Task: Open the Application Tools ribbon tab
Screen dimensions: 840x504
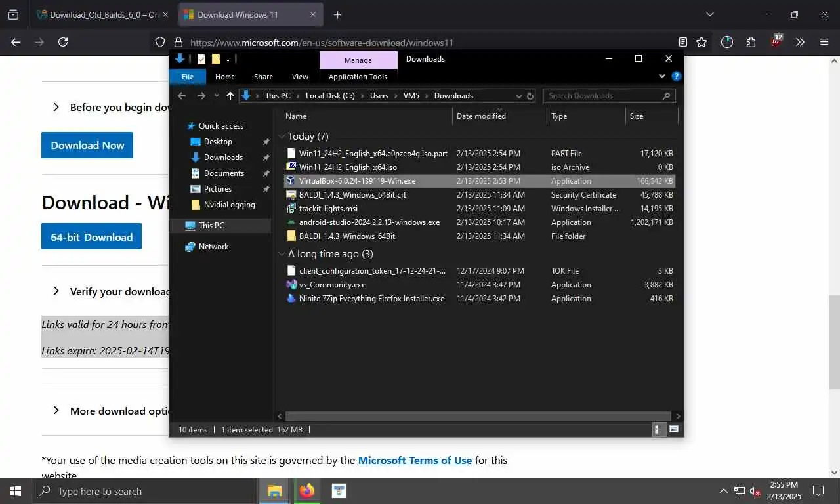Action: (x=358, y=77)
